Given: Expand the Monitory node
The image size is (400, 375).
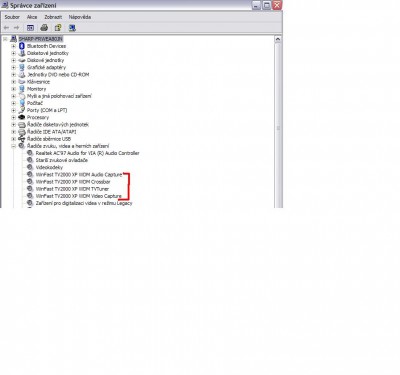Looking at the screenshot, I should pos(14,89).
